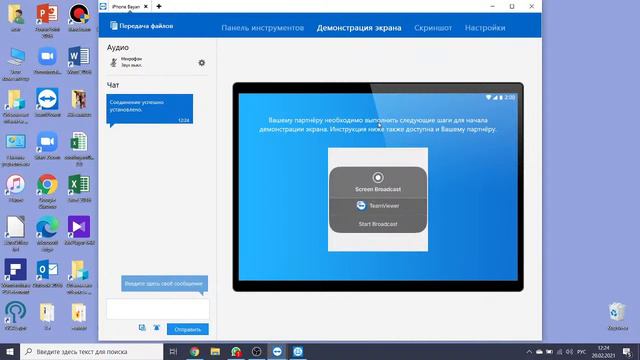
Task: Open the Настройки tab
Action: tap(485, 28)
